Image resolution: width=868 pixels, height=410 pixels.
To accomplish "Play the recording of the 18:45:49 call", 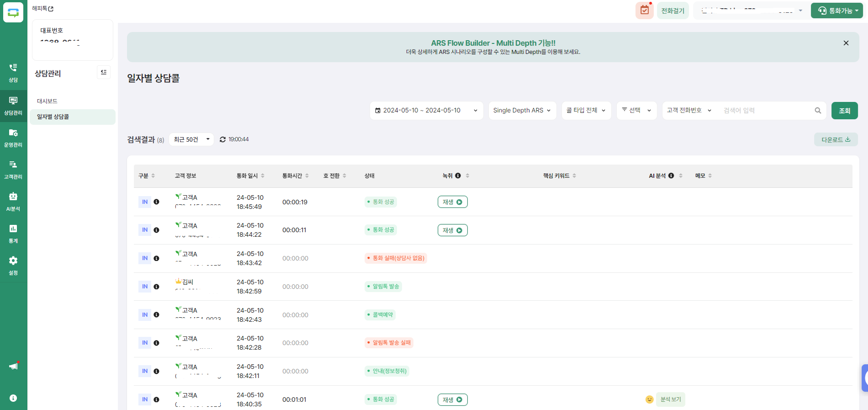I will pyautogui.click(x=452, y=202).
